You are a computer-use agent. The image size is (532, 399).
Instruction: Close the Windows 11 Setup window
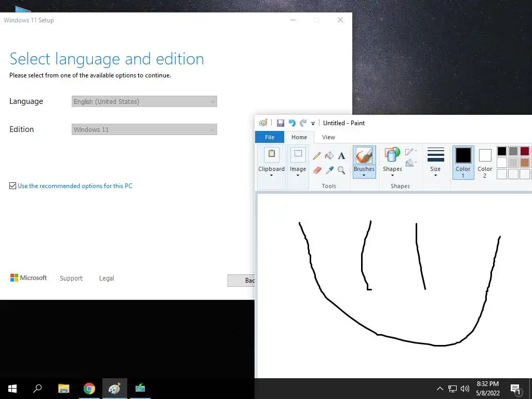click(340, 20)
